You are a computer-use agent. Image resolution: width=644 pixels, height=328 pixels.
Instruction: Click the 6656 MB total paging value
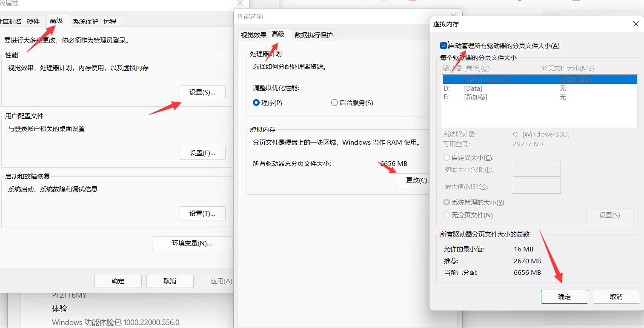coord(394,164)
